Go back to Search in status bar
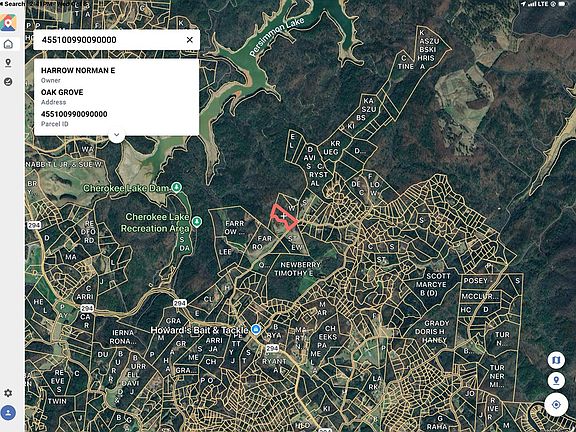Screen dimensions: 576x432 (13, 4)
